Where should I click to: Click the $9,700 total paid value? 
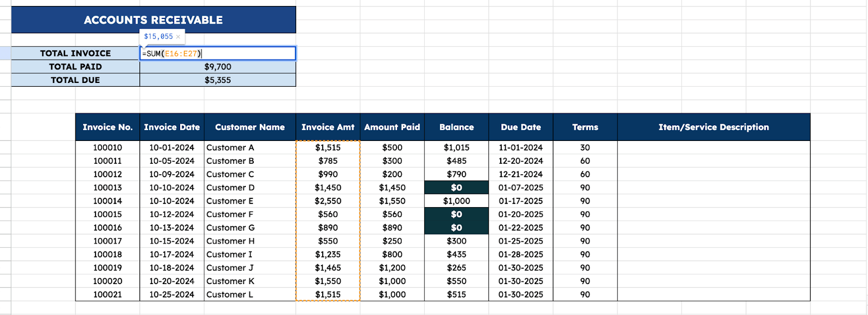(218, 67)
